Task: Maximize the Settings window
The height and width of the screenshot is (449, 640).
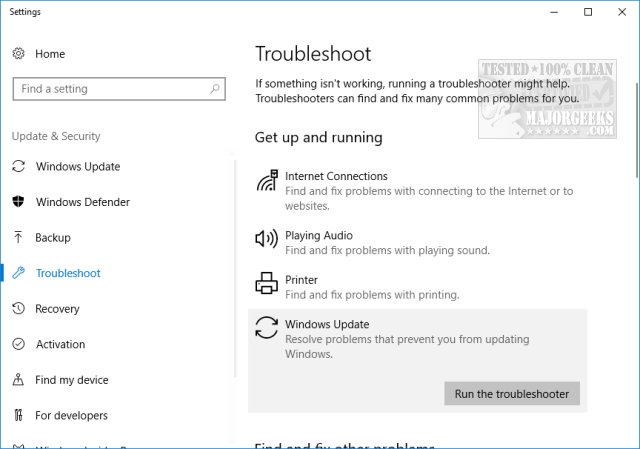Action: (588, 12)
